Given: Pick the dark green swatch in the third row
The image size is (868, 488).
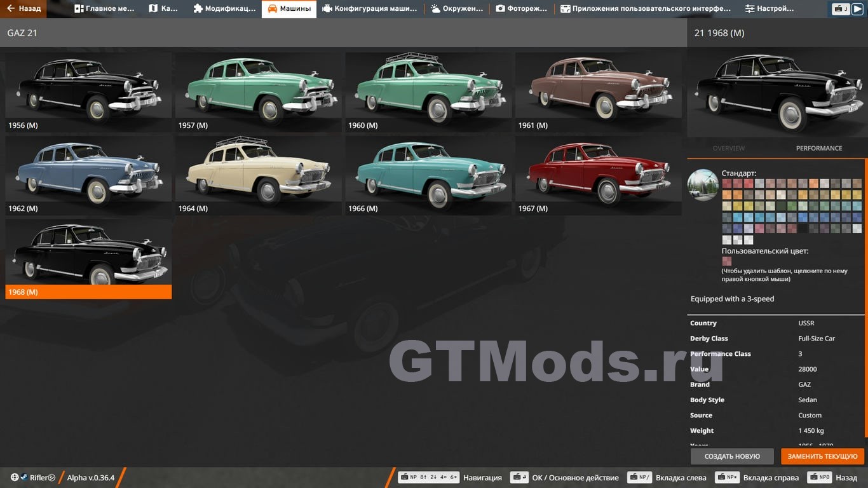Looking at the screenshot, I should tap(781, 206).
